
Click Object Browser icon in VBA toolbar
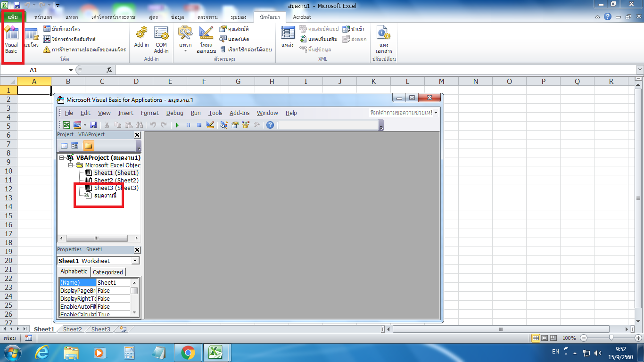[245, 125]
